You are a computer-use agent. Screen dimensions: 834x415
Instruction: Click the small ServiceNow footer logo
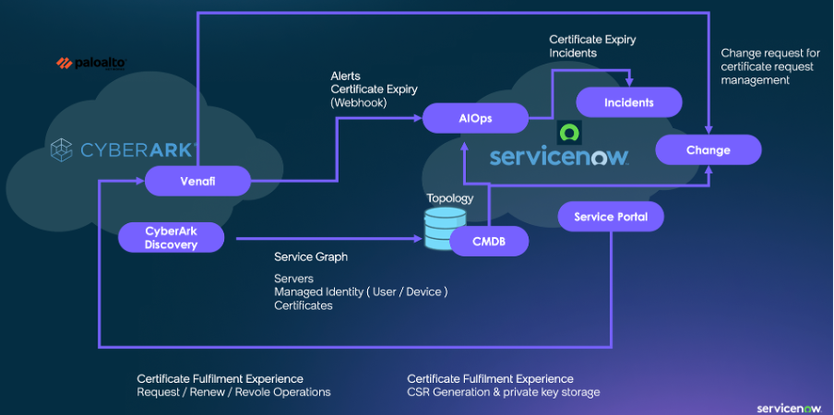pyautogui.click(x=790, y=408)
